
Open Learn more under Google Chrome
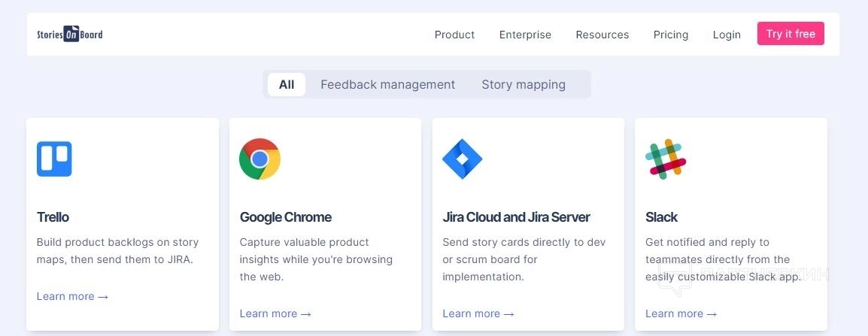point(275,314)
